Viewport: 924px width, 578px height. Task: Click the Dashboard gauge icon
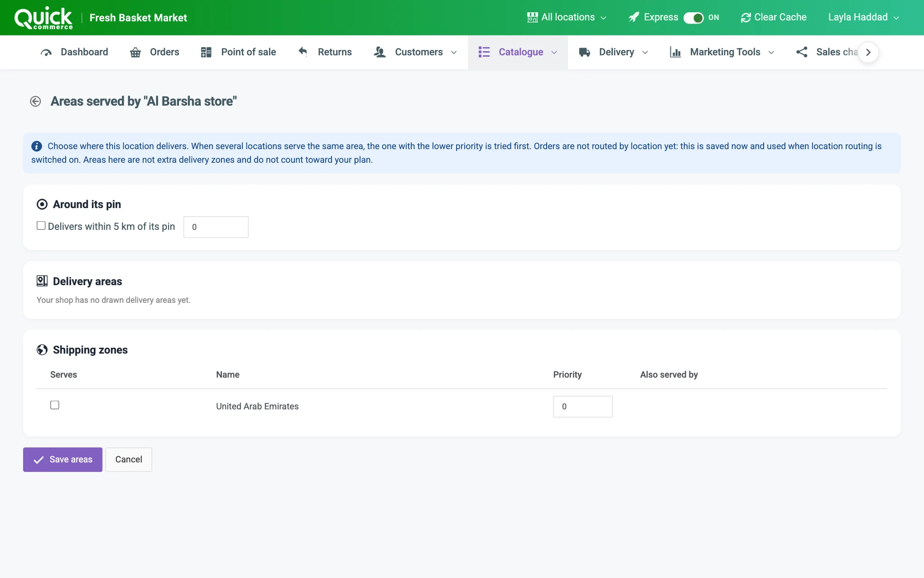(x=46, y=52)
